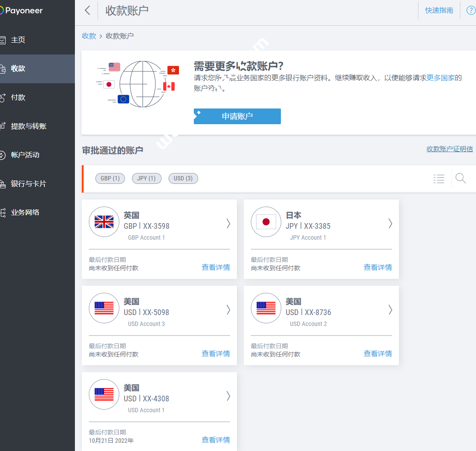The image size is (476, 451).
Task: Open 帐户活动 in the sidebar
Action: pyautogui.click(x=25, y=155)
